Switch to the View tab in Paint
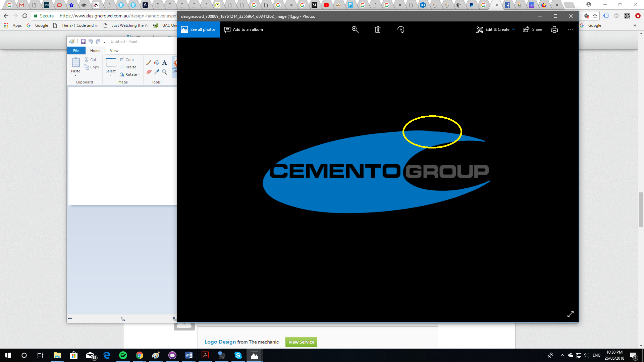Viewport: 644px width, 362px height. [114, 51]
